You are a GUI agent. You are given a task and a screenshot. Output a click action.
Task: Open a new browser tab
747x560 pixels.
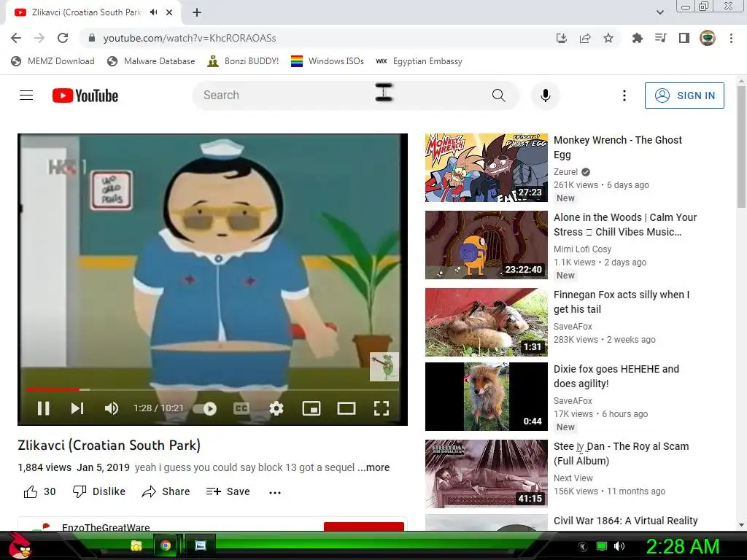(197, 12)
